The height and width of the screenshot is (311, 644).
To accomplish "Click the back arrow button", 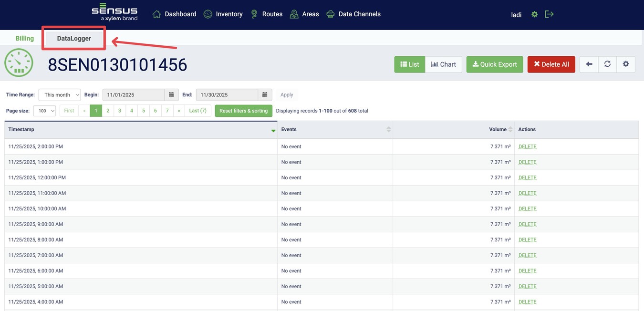I will (589, 64).
